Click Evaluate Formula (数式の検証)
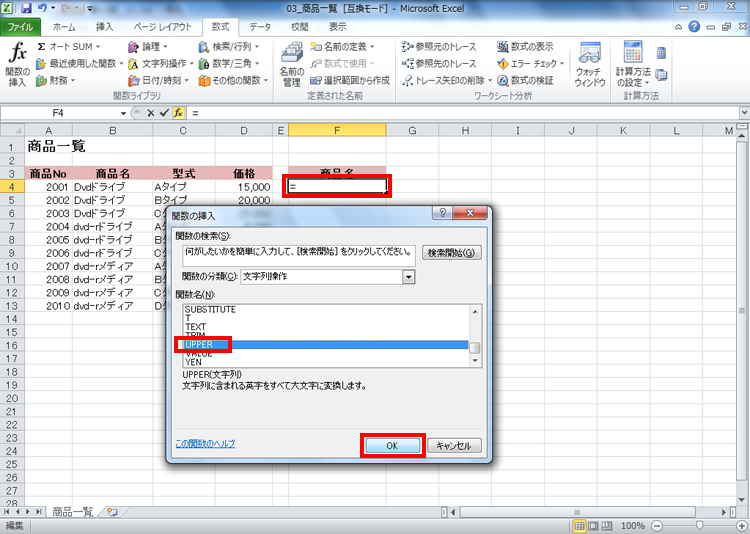The height and width of the screenshot is (534, 750). coord(525,80)
